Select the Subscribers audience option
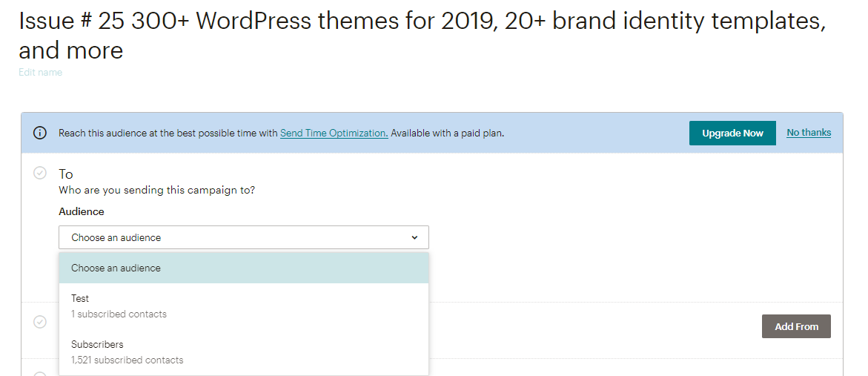868x376 pixels. tap(244, 352)
